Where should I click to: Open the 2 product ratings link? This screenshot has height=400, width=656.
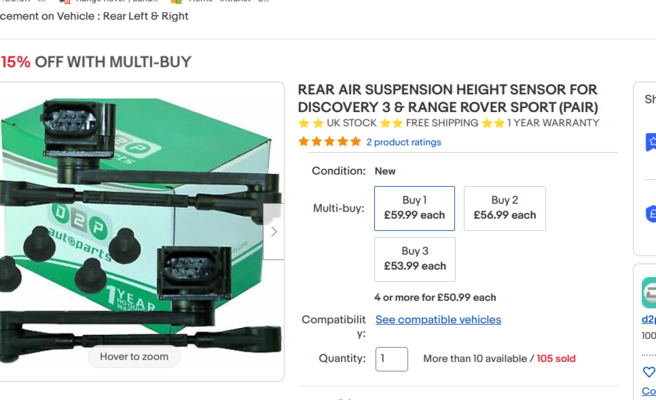pyautogui.click(x=404, y=142)
